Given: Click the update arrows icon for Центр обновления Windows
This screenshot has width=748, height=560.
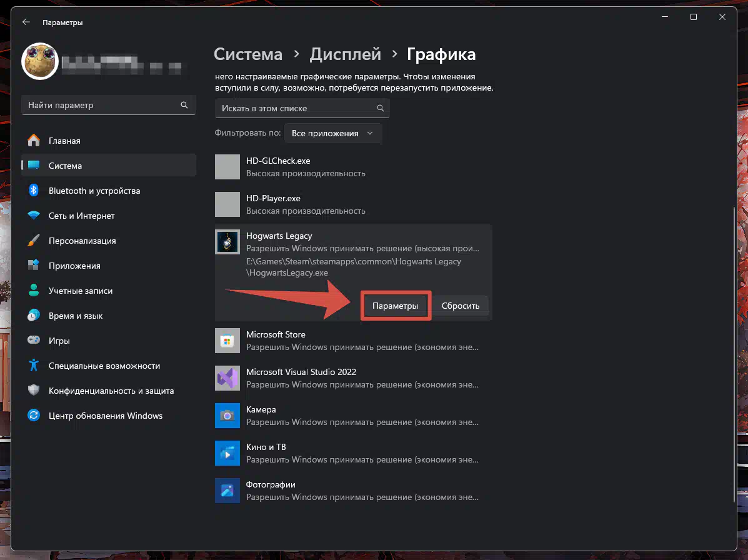Looking at the screenshot, I should 34,415.
